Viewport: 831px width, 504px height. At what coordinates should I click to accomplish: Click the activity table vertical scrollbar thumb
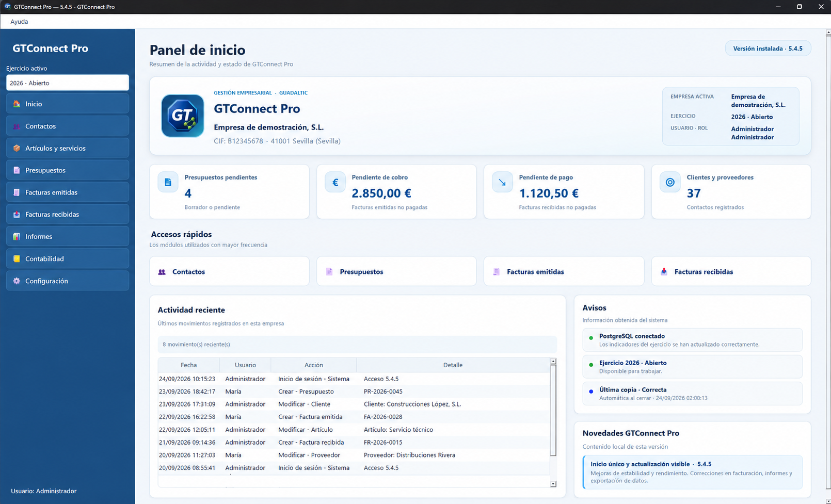tap(553, 411)
